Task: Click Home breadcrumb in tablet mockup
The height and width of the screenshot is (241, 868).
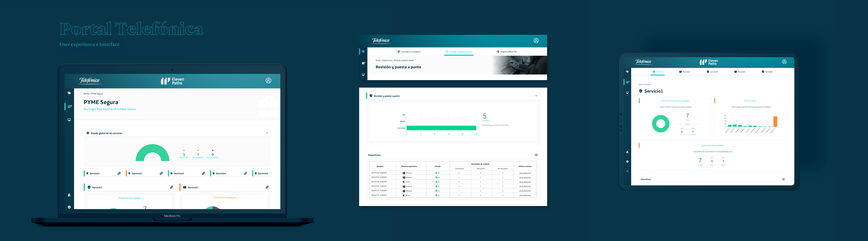Action: pyautogui.click(x=641, y=84)
